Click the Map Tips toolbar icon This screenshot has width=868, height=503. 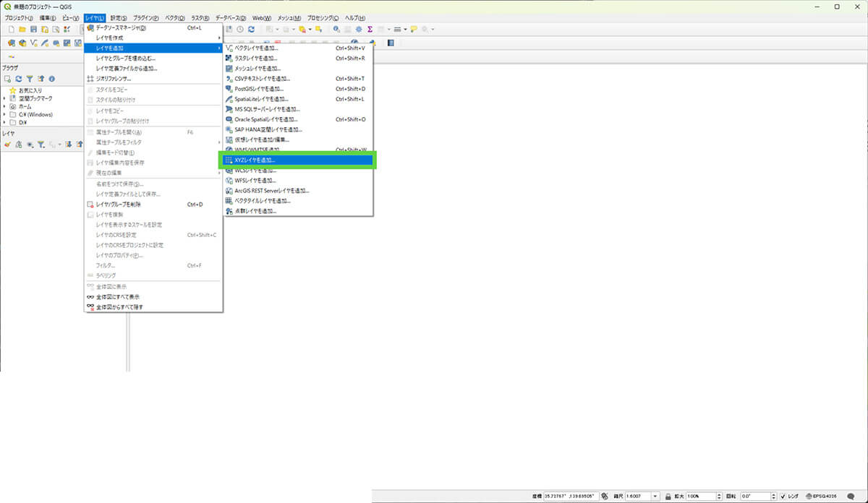(414, 30)
